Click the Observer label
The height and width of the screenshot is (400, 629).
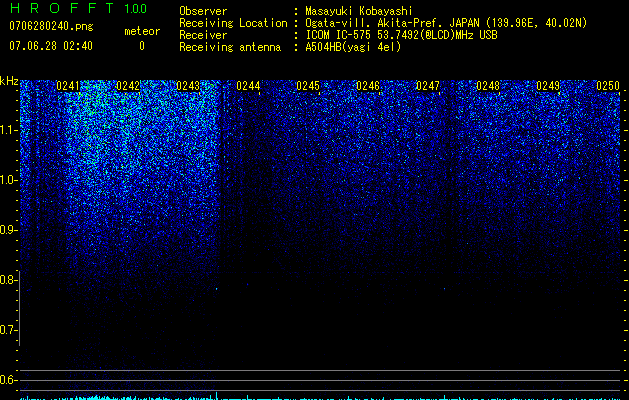click(203, 11)
